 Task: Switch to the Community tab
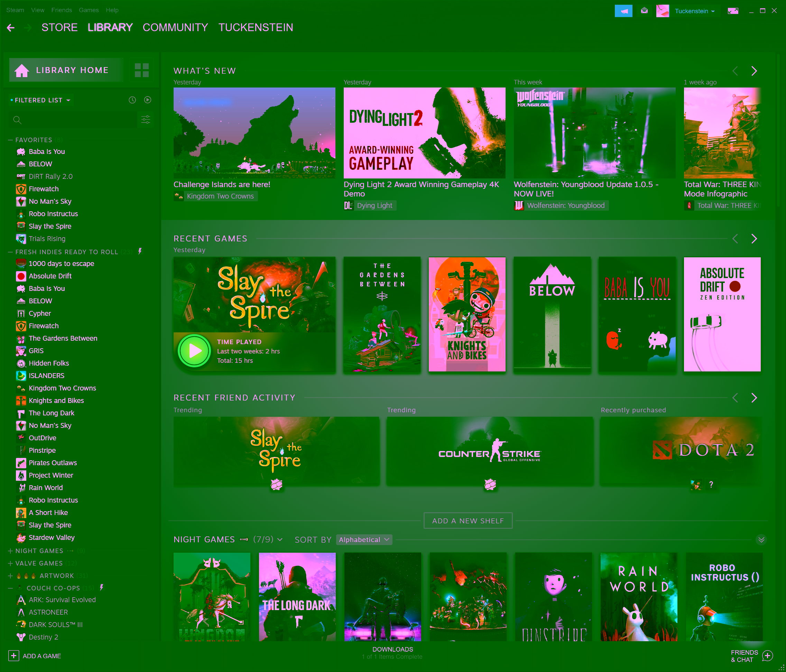pos(175,27)
